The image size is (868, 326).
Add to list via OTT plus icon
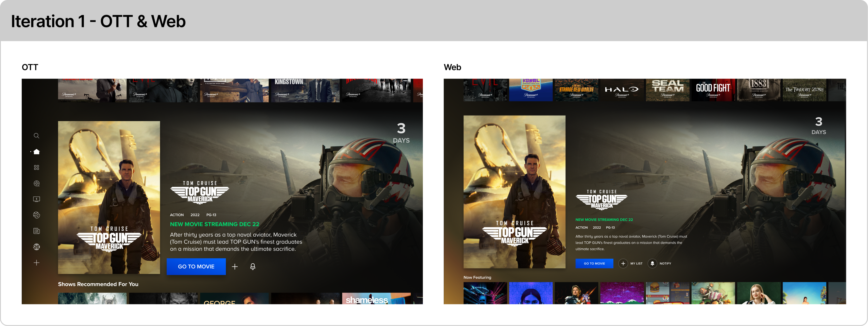click(x=235, y=266)
